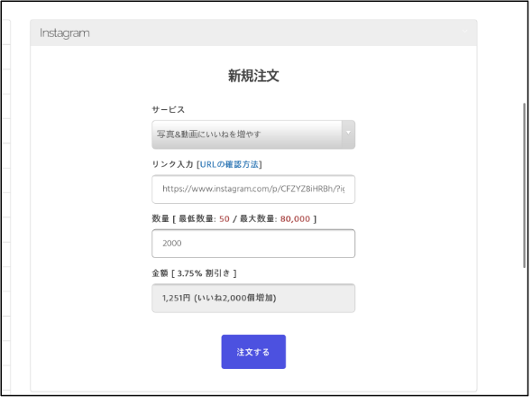Click the Instagram panel header title
Image resolution: width=532 pixels, height=397 pixels.
pyautogui.click(x=64, y=33)
